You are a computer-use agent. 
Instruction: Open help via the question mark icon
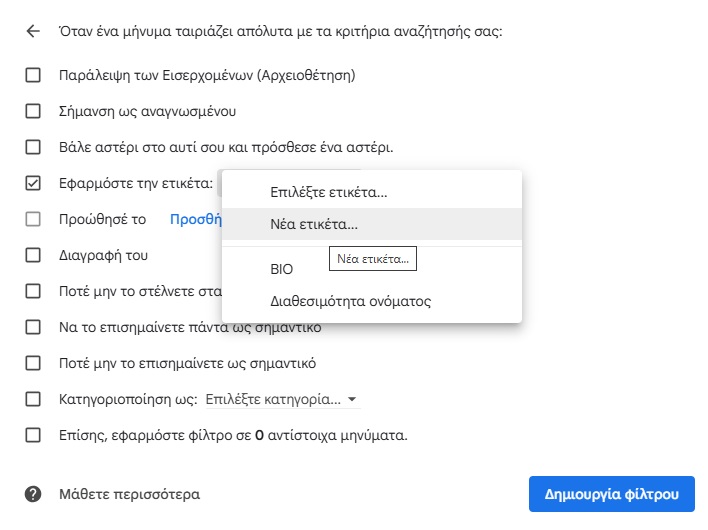pos(33,494)
